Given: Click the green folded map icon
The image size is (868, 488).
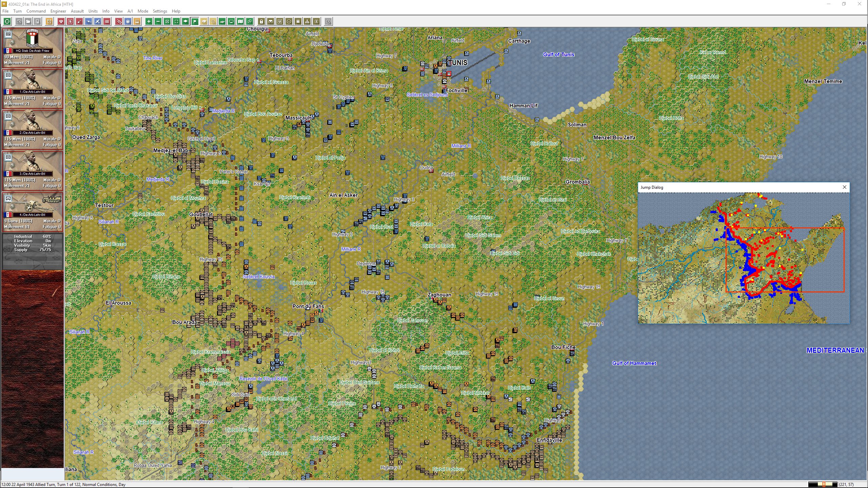Looking at the screenshot, I should tap(240, 21).
